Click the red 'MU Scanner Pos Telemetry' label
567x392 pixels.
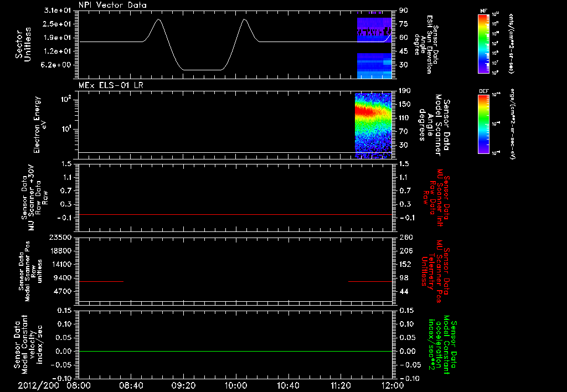436,271
